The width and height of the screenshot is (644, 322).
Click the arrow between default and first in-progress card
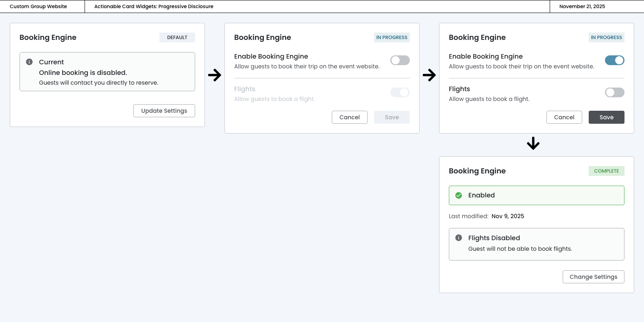215,75
